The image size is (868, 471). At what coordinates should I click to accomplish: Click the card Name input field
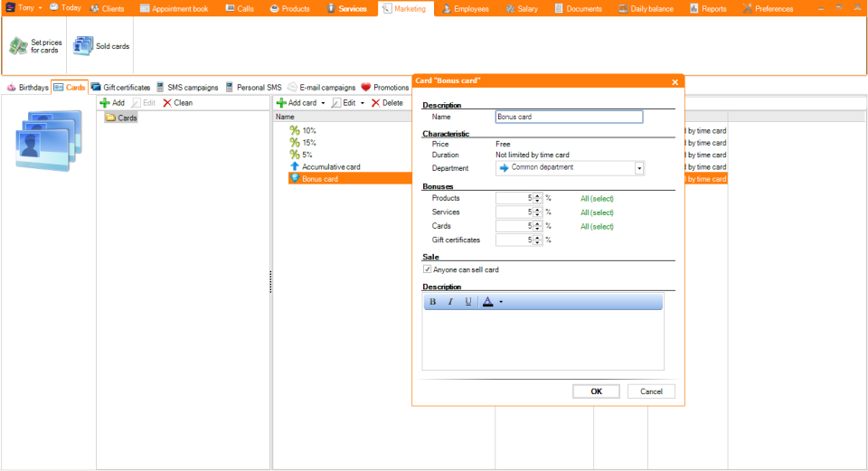coord(569,117)
